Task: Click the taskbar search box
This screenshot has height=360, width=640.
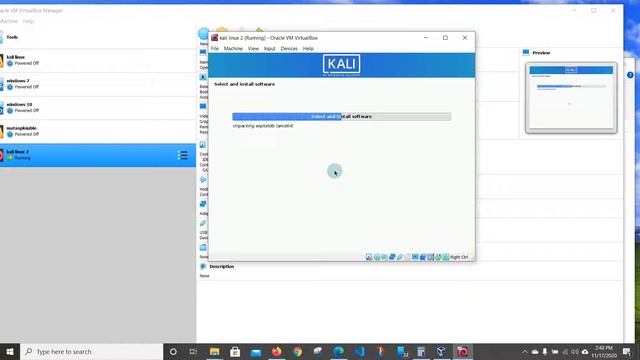Action: [x=91, y=351]
